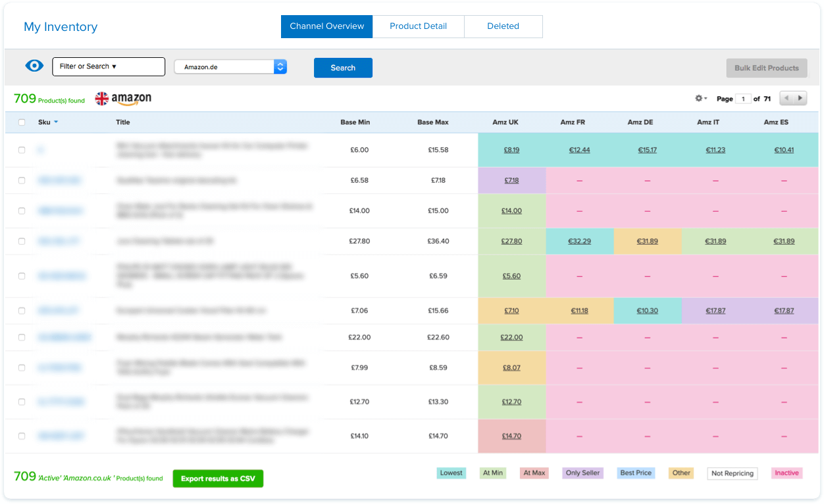Click the Amz UK column header
824x504 pixels.
505,122
